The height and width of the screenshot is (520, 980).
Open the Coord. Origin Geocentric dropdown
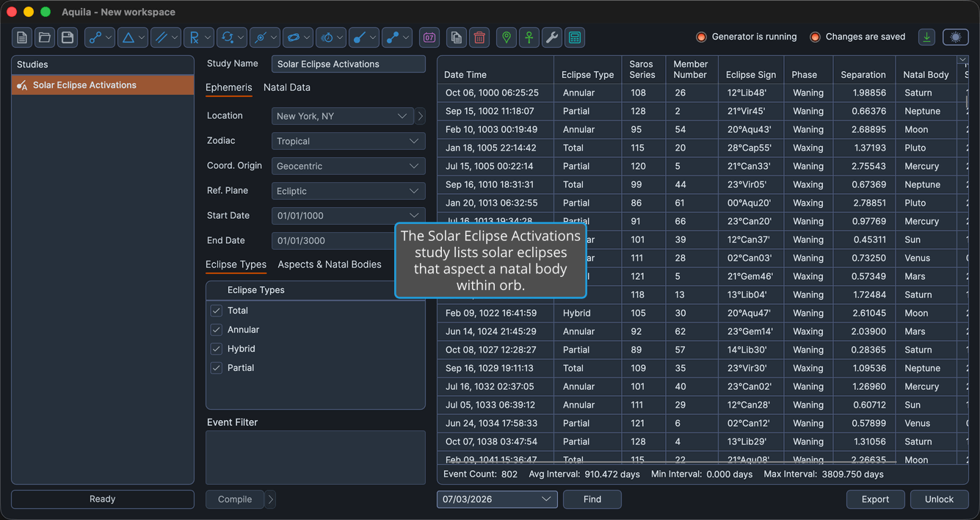[x=348, y=166]
